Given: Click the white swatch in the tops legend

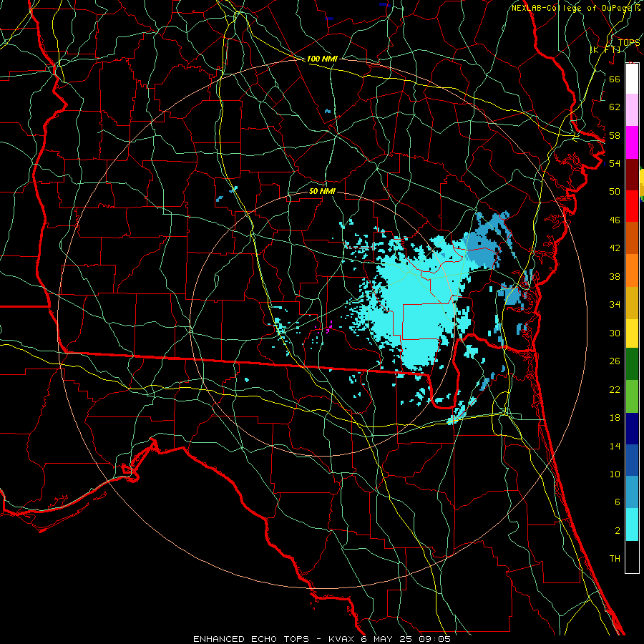Looking at the screenshot, I should click(632, 79).
